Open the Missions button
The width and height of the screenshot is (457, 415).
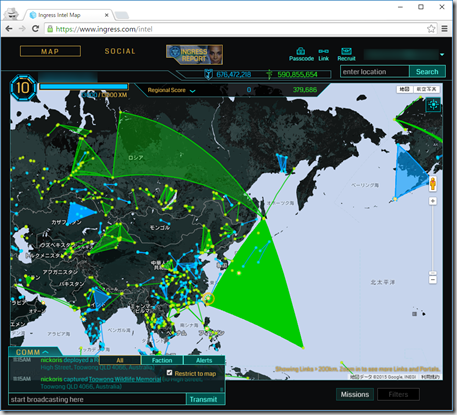(x=355, y=394)
